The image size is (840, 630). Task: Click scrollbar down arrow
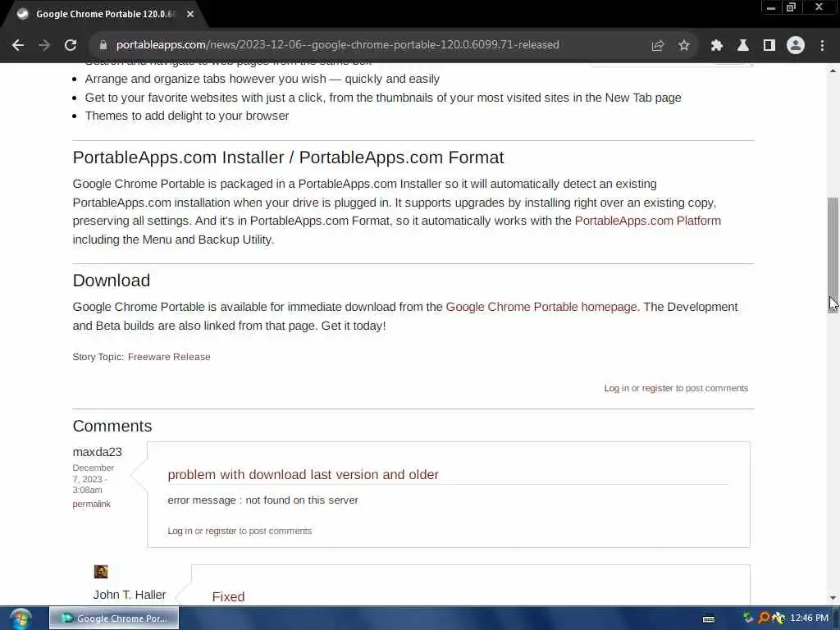tap(833, 598)
